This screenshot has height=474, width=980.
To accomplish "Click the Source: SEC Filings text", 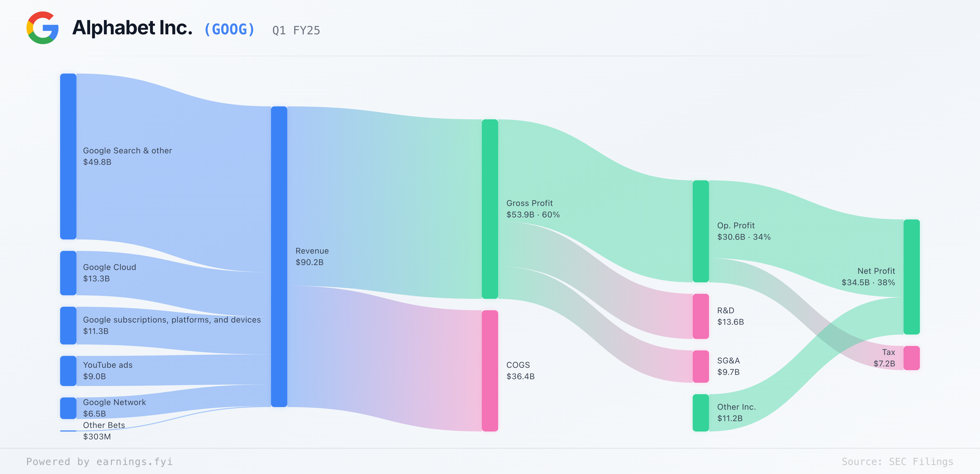I will [x=897, y=461].
